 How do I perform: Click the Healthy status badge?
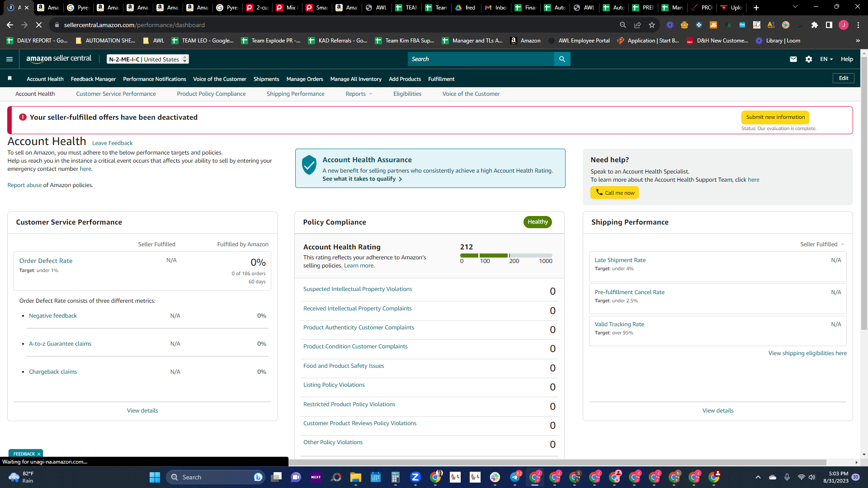538,222
